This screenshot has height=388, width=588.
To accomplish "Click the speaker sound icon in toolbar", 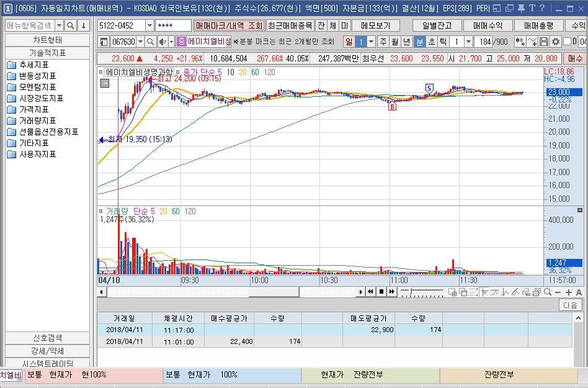I will tap(163, 42).
